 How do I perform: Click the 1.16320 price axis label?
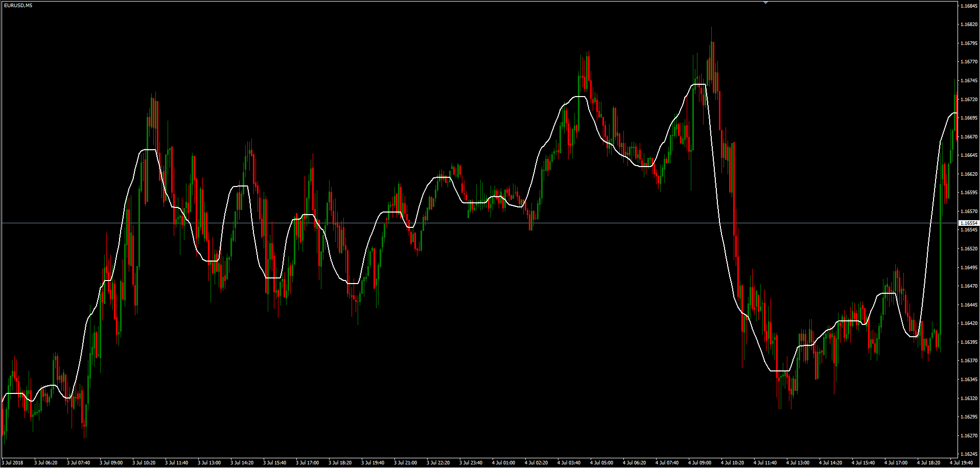pos(969,399)
